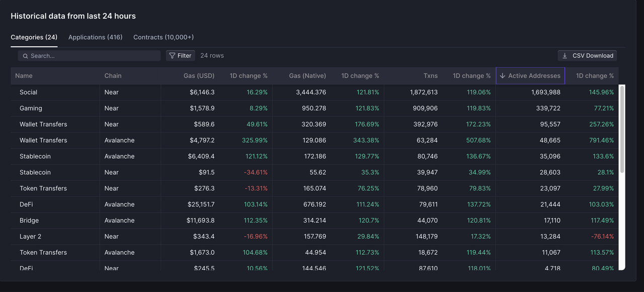Select the Social category row
This screenshot has height=292, width=644.
point(29,92)
